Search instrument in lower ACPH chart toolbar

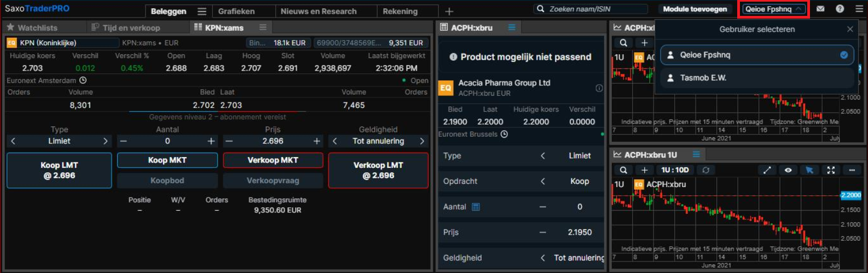click(623, 170)
